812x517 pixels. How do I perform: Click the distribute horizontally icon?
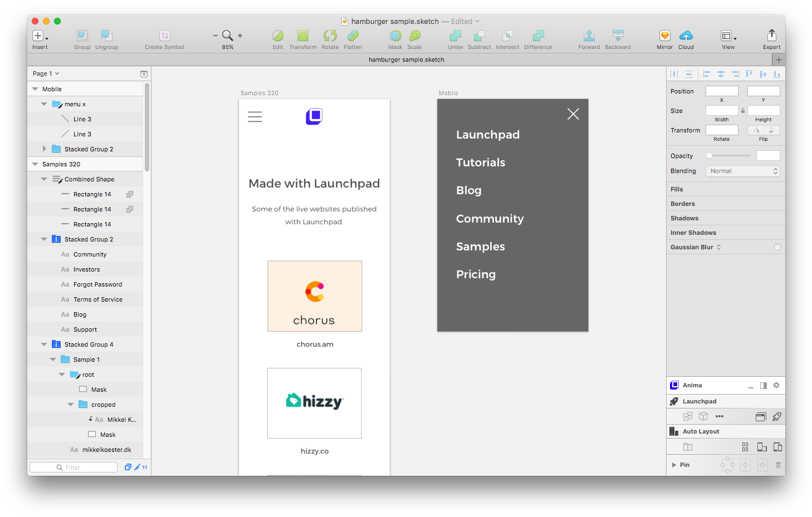coord(674,74)
